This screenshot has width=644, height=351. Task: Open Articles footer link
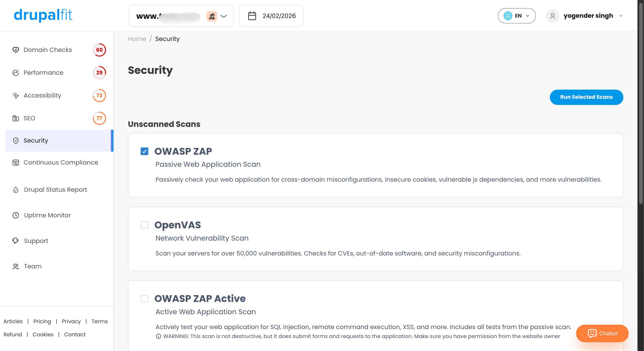tap(13, 321)
